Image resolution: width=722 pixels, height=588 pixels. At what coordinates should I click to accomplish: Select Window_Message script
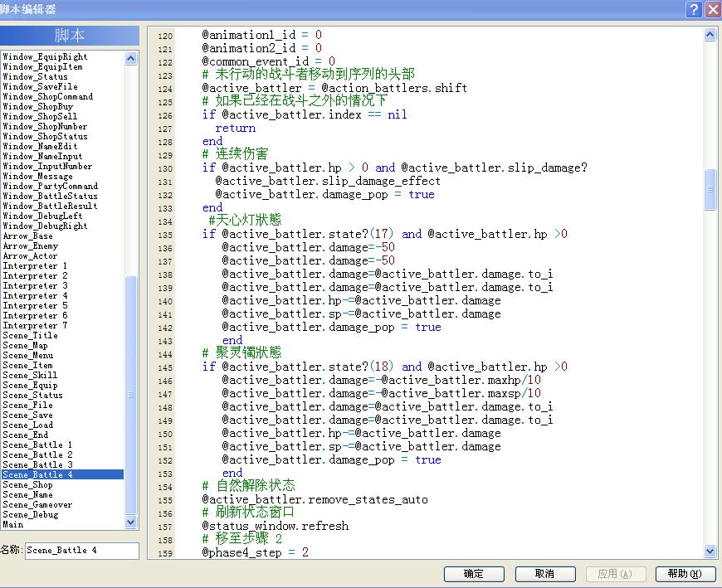point(37,176)
